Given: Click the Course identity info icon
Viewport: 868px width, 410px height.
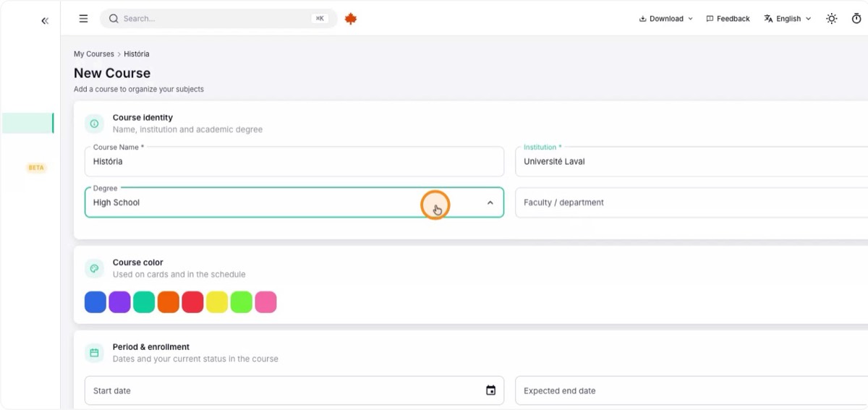Looking at the screenshot, I should pyautogui.click(x=94, y=124).
